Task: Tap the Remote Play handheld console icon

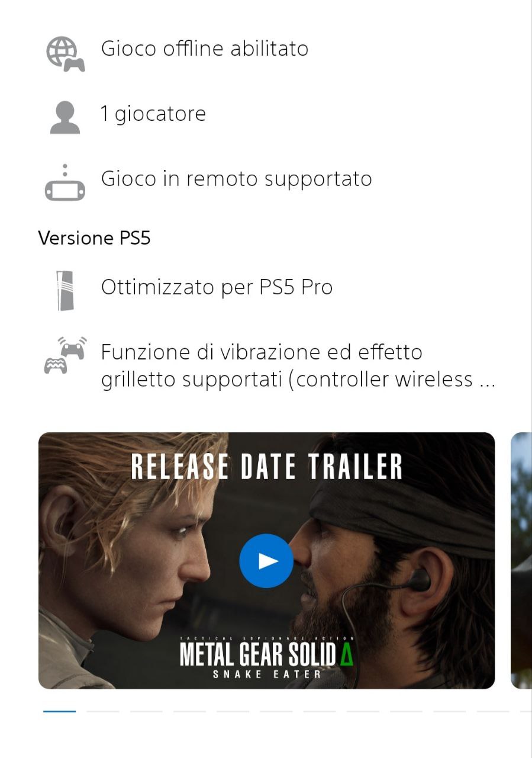Action: pos(65,182)
